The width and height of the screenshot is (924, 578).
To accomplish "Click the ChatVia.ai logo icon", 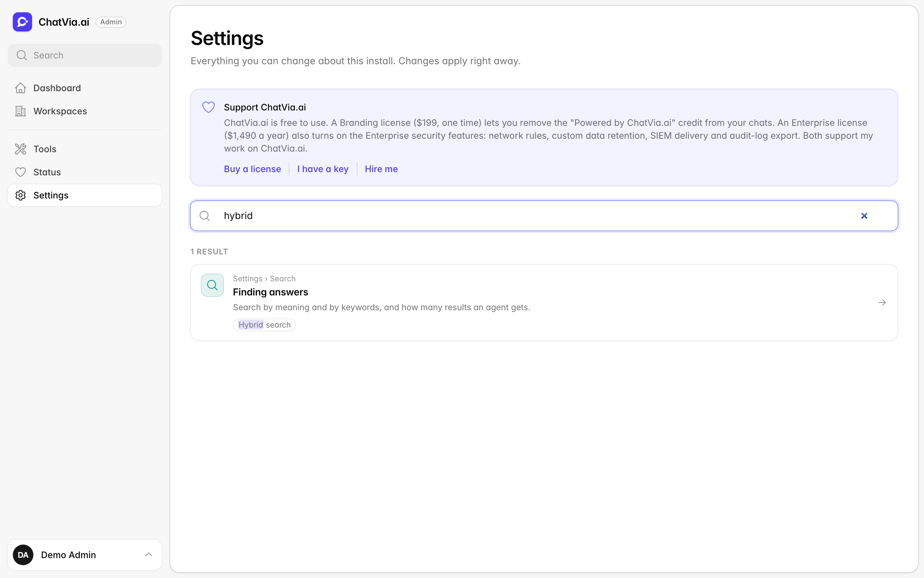I will coord(22,22).
